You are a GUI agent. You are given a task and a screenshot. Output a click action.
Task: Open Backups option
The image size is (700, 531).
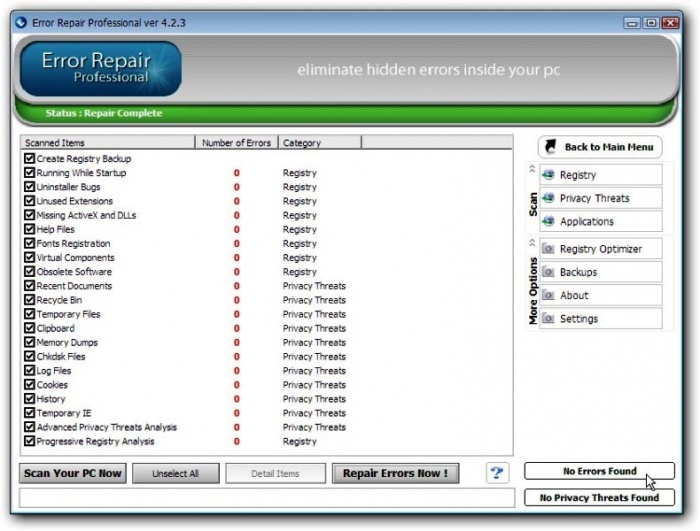(600, 272)
